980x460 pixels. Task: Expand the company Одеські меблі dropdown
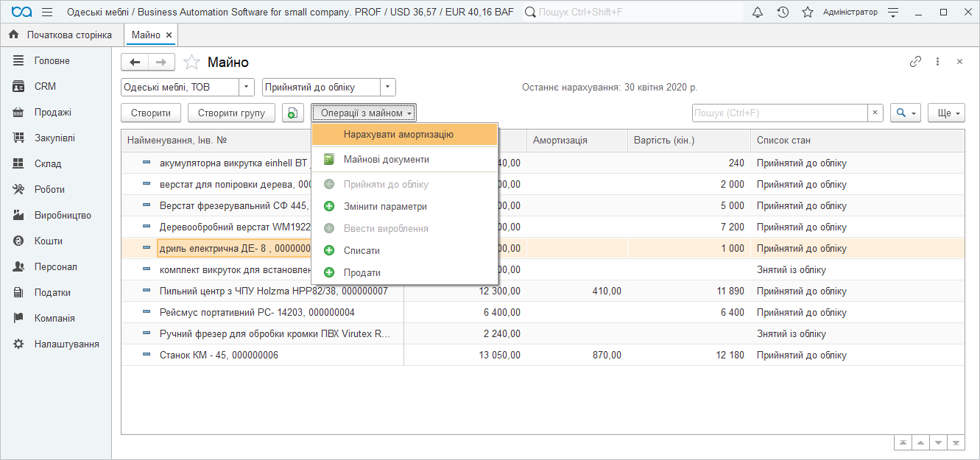246,88
